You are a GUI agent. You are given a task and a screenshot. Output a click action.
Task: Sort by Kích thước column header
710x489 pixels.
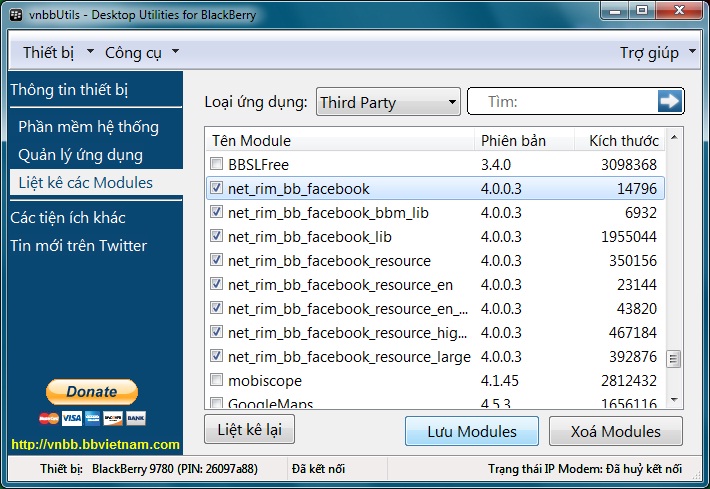pyautogui.click(x=620, y=140)
